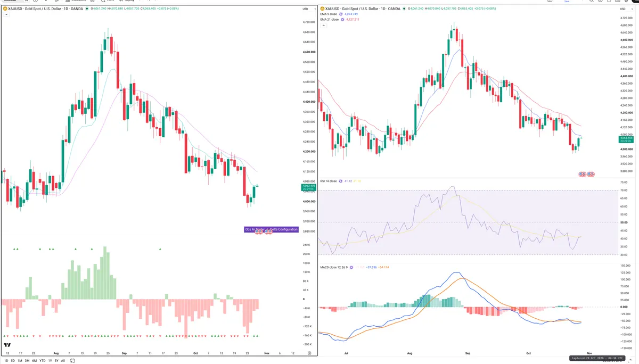Select the 3M time range

[27, 361]
